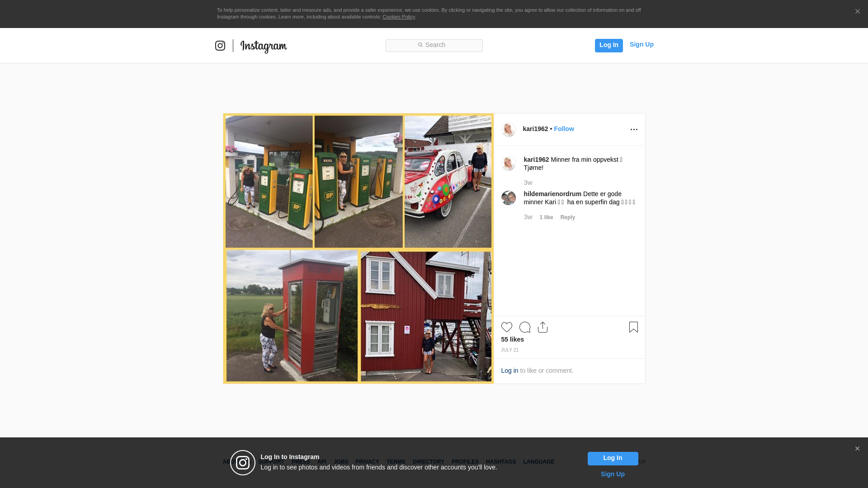Image resolution: width=868 pixels, height=488 pixels.
Task: Open the DIRECTORY footer link
Action: click(428, 462)
